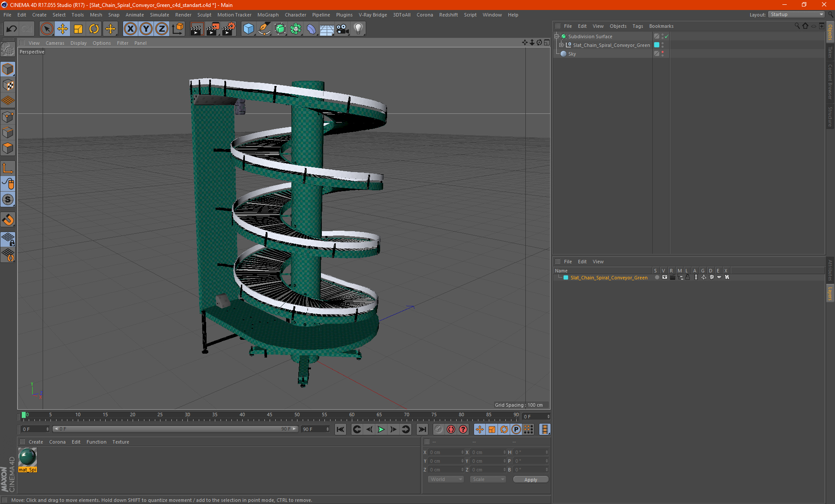Viewport: 835px width, 504px height.
Task: Click the Coordinate System icon
Action: pos(178,29)
